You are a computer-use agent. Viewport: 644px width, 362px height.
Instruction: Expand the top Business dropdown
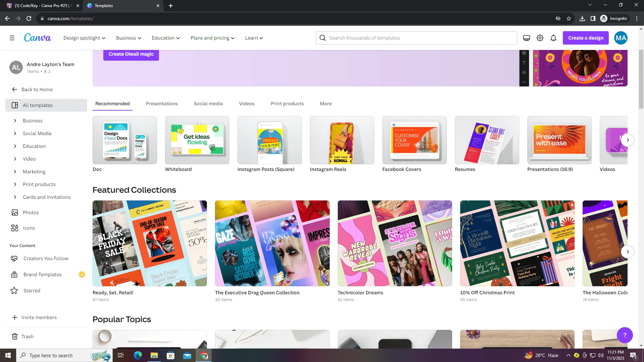[x=129, y=38]
